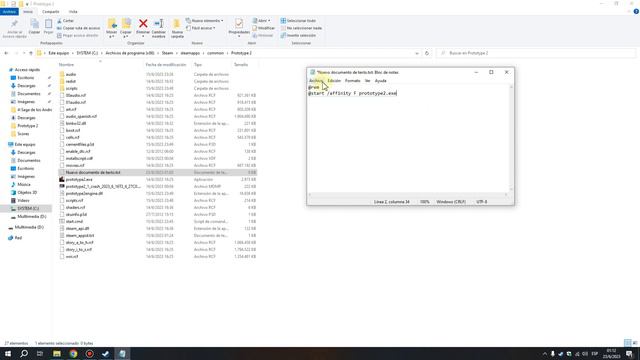Click taskbar search magnifier icon
The width and height of the screenshot is (640, 360).
[24, 353]
